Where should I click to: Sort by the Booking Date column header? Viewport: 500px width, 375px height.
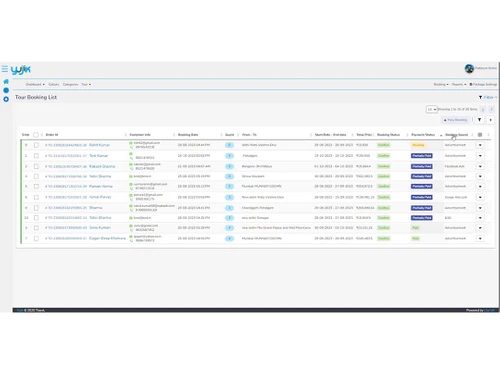(x=188, y=135)
